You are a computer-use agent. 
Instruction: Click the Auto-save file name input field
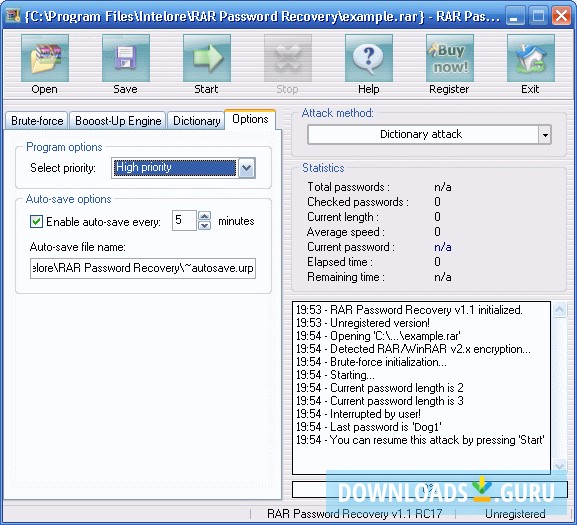(x=143, y=268)
